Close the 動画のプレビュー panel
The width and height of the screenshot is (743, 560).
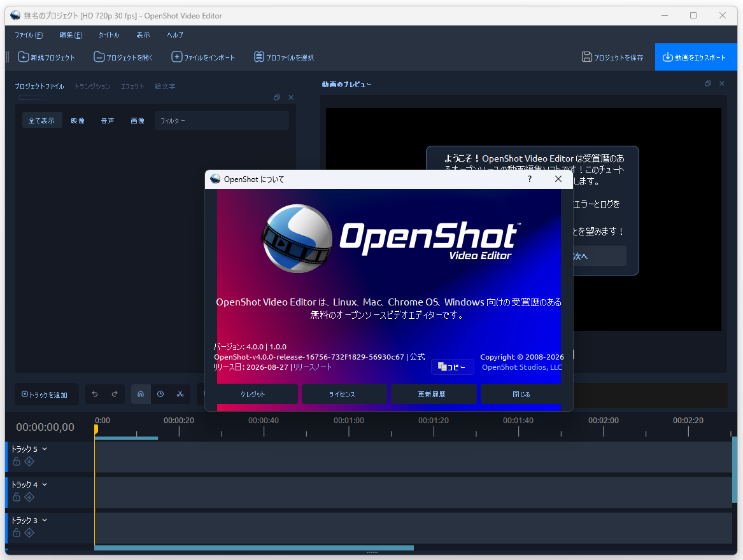point(722,83)
